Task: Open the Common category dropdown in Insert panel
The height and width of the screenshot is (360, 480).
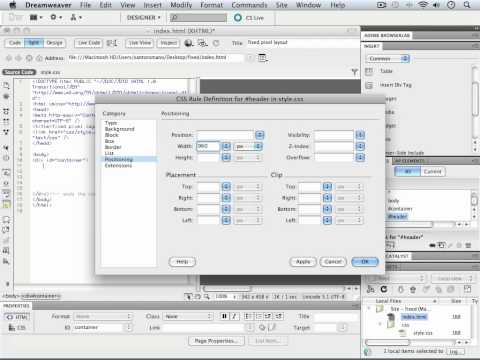Action: [388, 59]
